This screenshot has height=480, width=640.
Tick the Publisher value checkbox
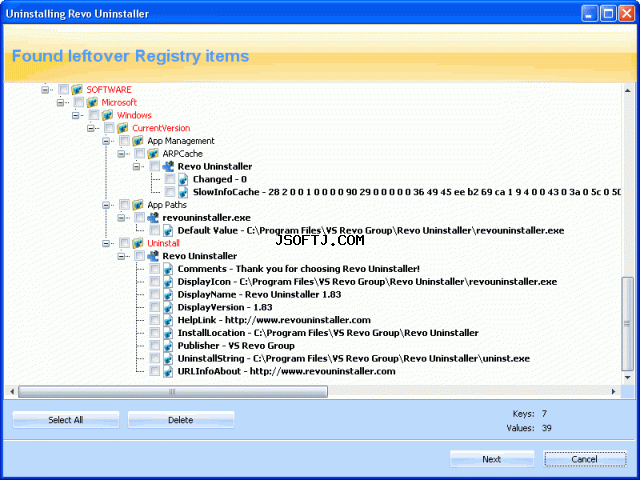point(155,345)
